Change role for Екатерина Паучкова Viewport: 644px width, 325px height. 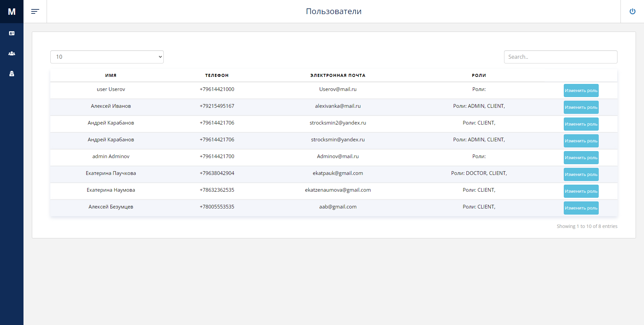581,174
